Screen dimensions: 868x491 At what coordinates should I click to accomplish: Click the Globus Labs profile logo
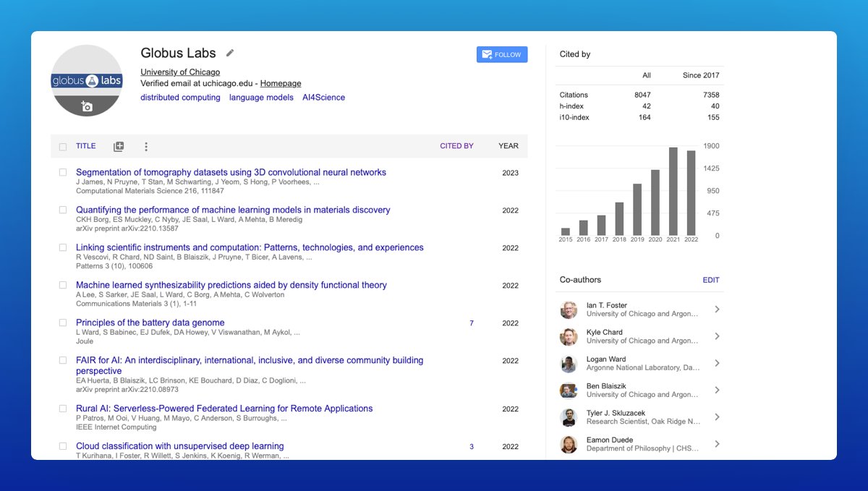tap(87, 80)
